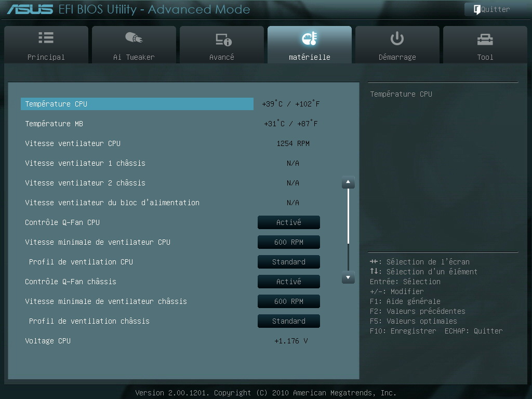Select the Vitesse ventilateur CPU row
The height and width of the screenshot is (399, 532).
pyautogui.click(x=73, y=143)
